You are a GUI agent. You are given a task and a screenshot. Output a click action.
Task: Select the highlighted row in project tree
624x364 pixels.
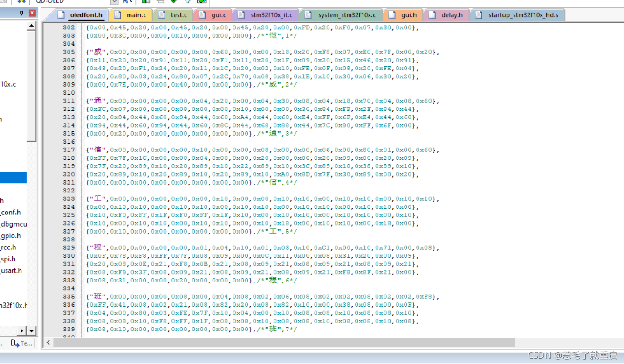pyautogui.click(x=13, y=178)
